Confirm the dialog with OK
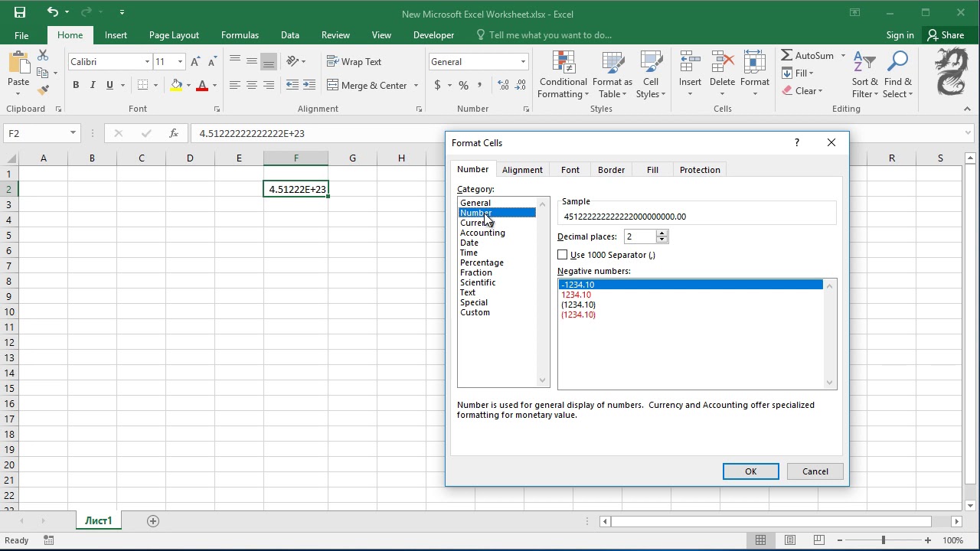980x551 pixels. 750,471
